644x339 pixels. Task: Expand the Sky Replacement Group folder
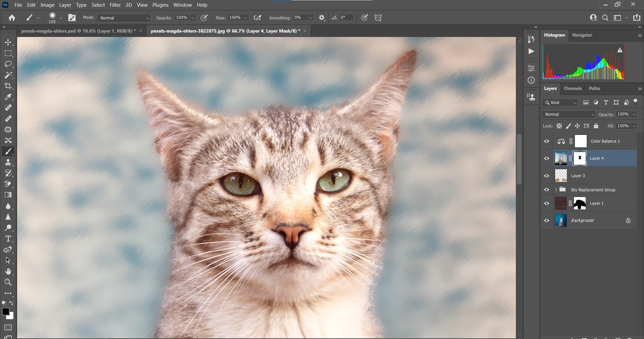[556, 190]
